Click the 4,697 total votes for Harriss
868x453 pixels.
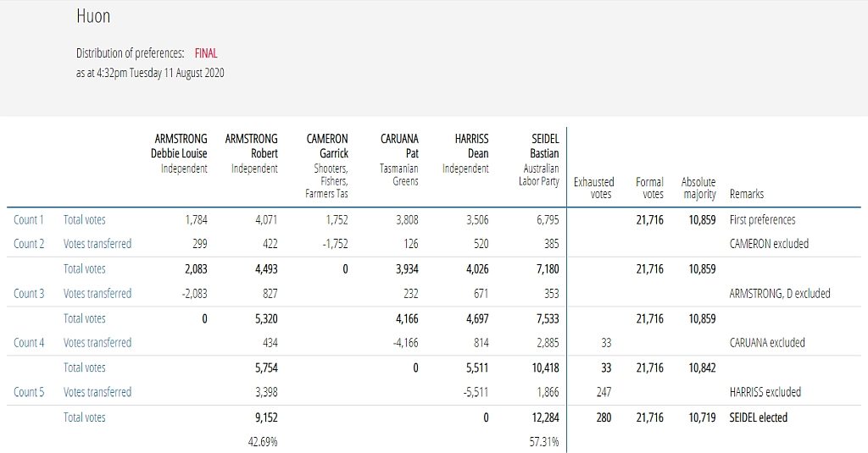[x=477, y=318]
